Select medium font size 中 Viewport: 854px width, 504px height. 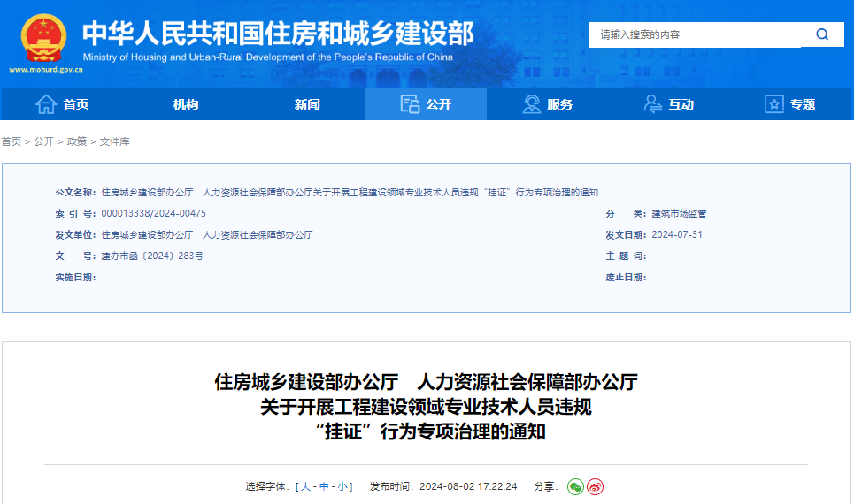[x=324, y=486]
